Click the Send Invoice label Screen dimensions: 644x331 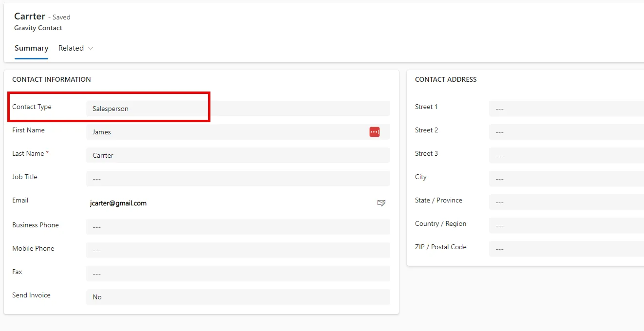(x=31, y=295)
